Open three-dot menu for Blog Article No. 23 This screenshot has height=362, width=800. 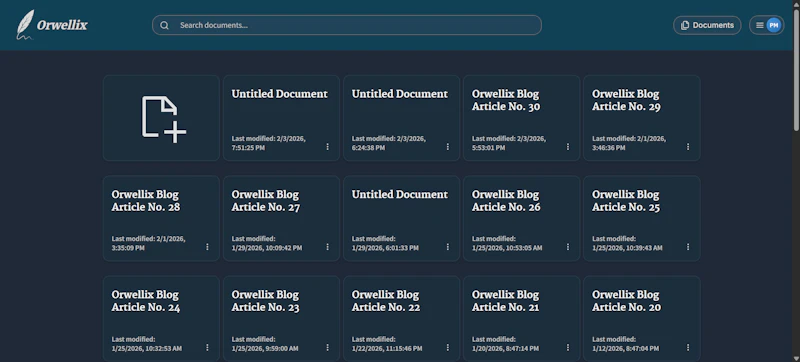pos(328,347)
